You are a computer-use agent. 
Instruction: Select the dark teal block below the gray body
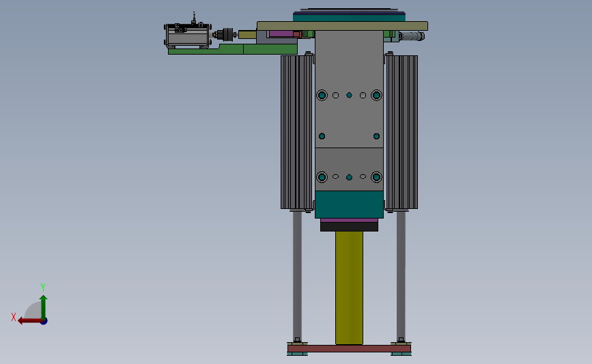[x=349, y=204]
